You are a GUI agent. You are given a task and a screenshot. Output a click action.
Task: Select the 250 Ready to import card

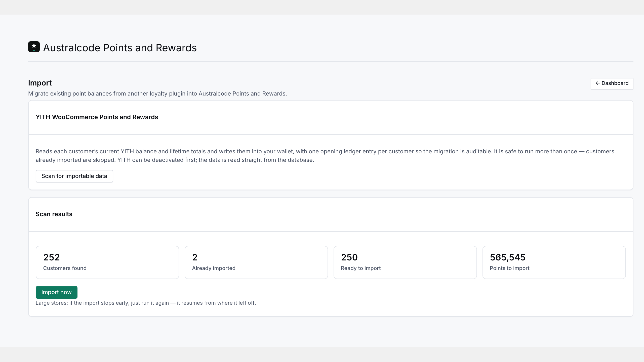[x=405, y=262]
